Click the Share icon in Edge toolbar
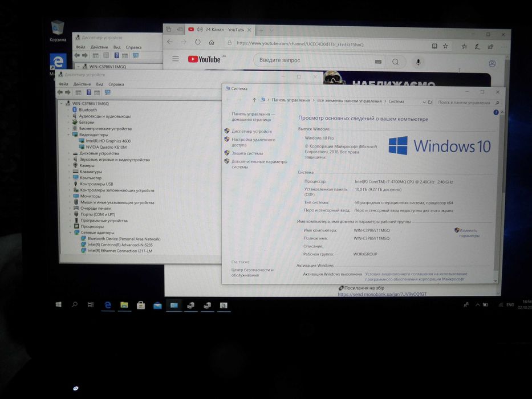 [490, 47]
